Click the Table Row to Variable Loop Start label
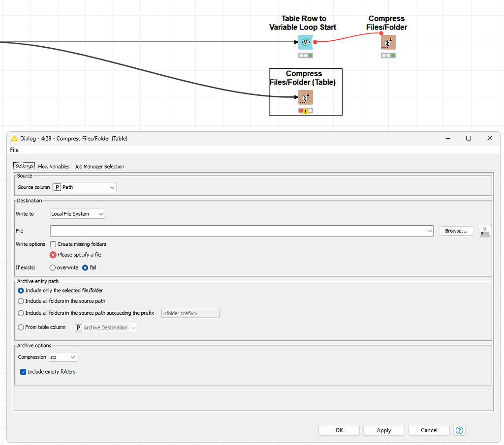The width and height of the screenshot is (504, 445). (x=303, y=23)
